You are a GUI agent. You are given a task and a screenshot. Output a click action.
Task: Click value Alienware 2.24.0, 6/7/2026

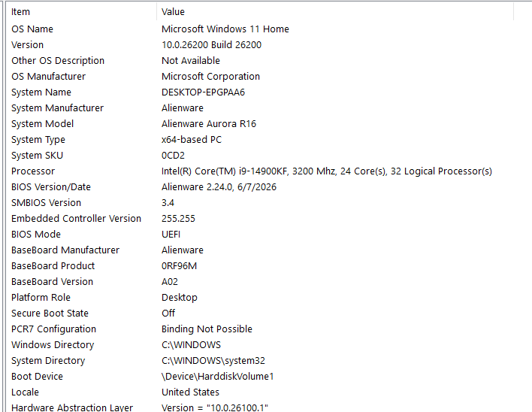pos(219,187)
